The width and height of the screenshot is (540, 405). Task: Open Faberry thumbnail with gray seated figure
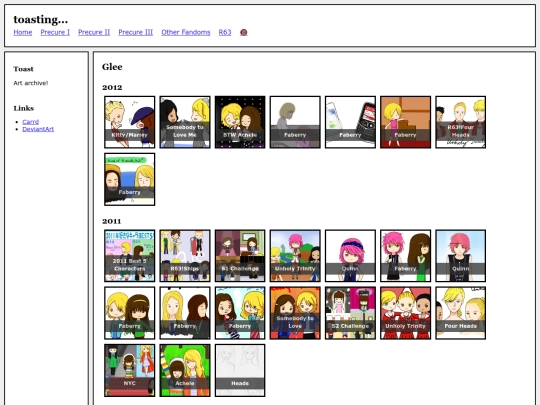click(x=295, y=122)
